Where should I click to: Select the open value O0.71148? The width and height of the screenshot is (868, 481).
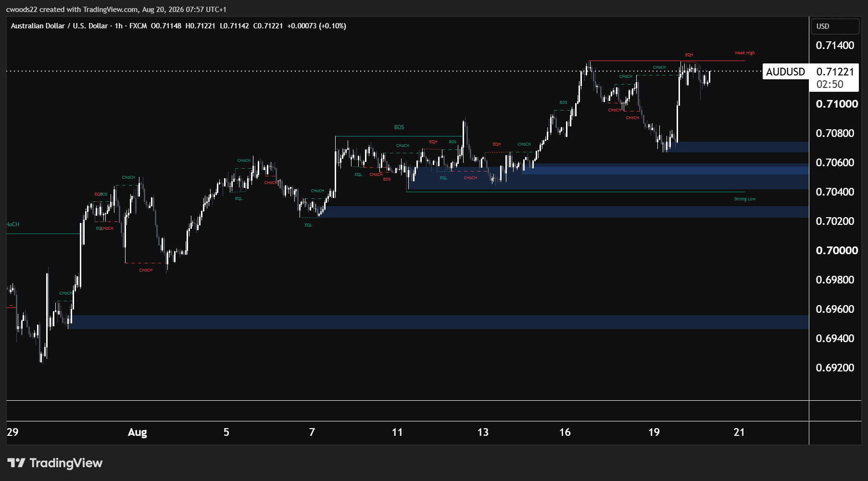click(166, 26)
